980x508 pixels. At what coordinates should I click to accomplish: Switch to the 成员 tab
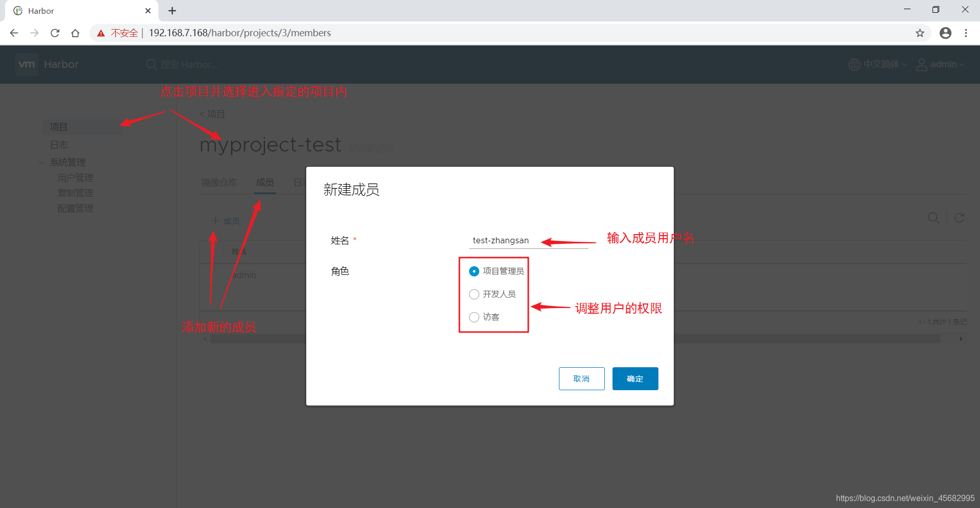(x=265, y=183)
